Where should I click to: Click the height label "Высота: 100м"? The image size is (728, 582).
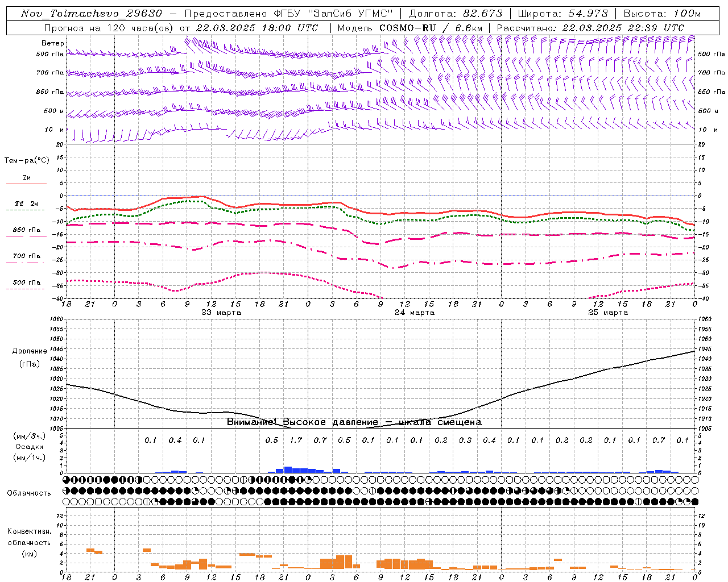pos(662,14)
